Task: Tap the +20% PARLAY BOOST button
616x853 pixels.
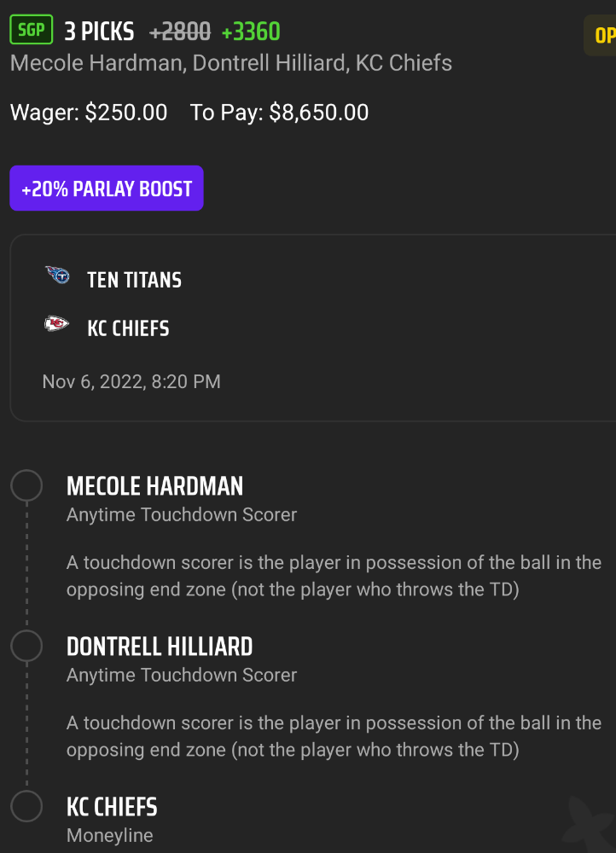Action: click(x=107, y=189)
